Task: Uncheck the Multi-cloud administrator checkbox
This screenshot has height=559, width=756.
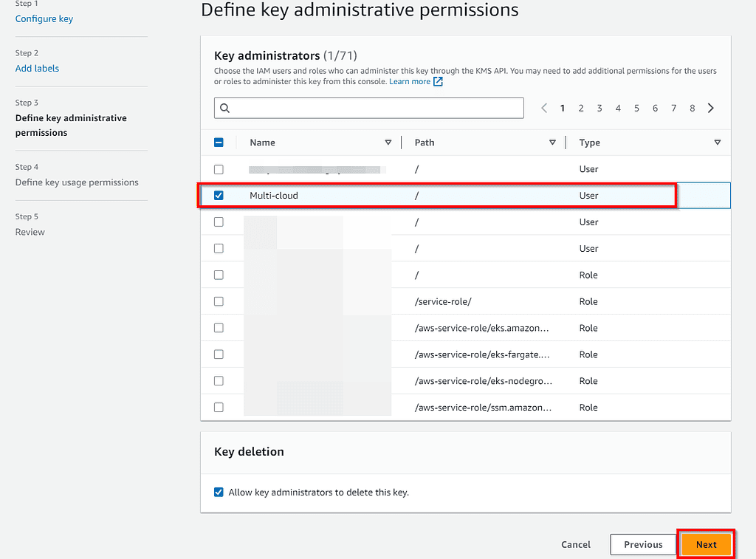Action: (x=219, y=195)
